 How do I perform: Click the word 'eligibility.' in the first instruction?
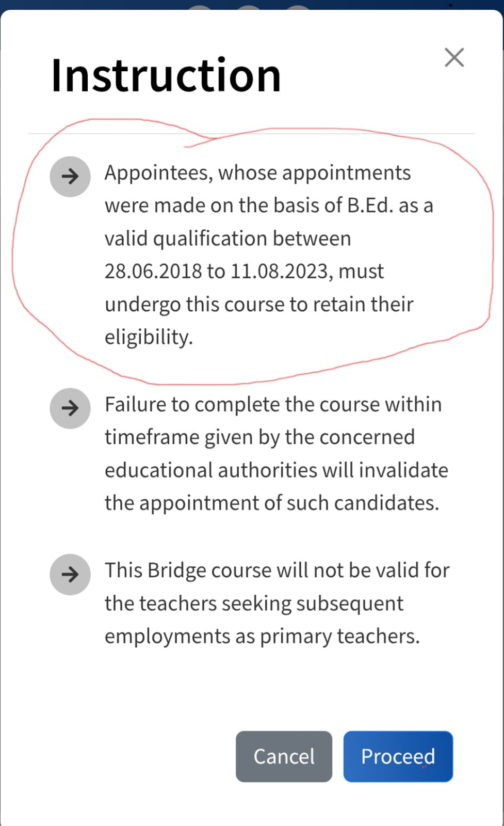pyautogui.click(x=149, y=338)
